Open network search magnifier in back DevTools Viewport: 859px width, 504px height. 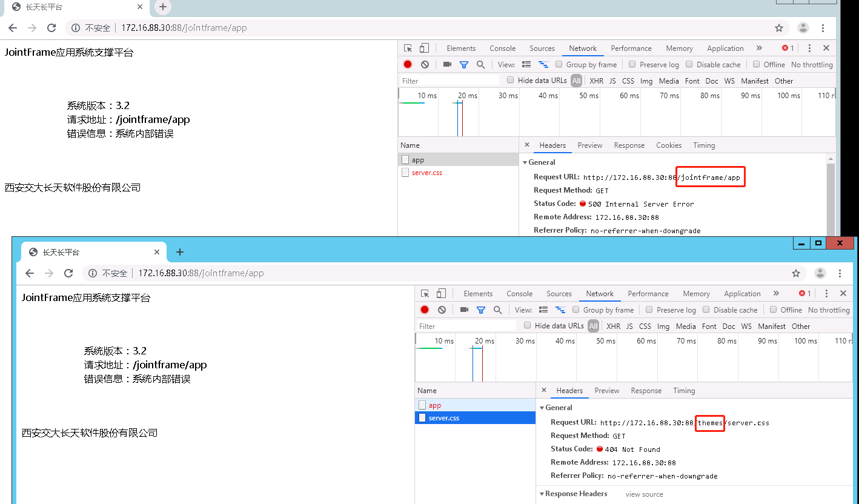coord(480,64)
